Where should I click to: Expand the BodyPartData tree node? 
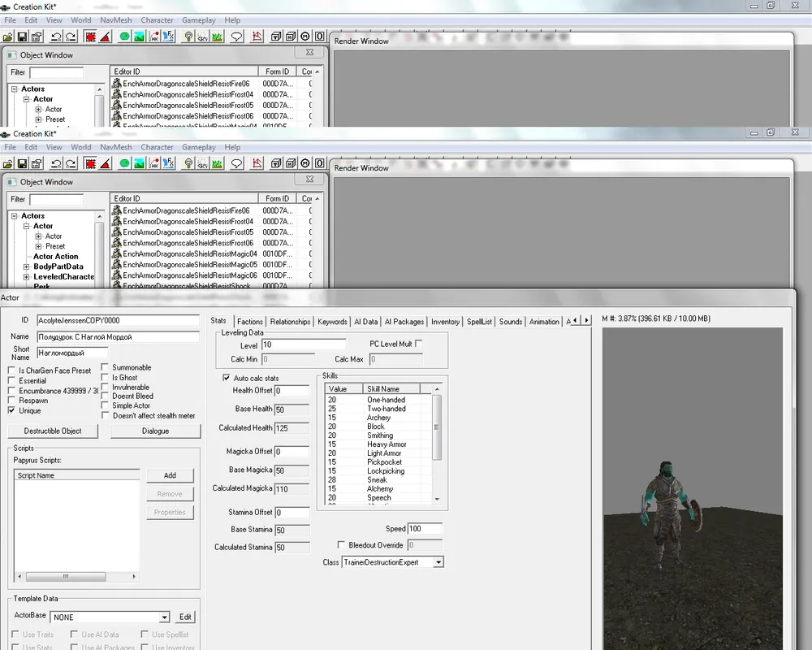point(27,266)
